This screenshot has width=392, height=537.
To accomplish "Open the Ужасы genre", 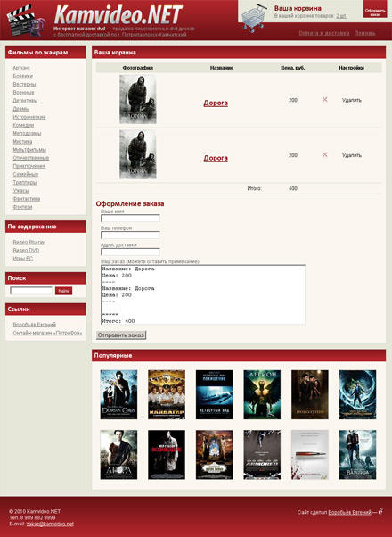I will tap(20, 190).
